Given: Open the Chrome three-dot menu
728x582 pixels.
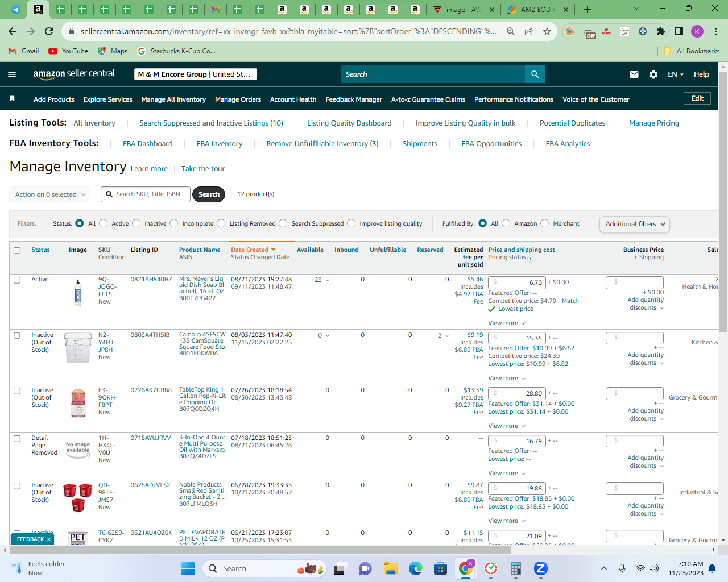Looking at the screenshot, I should pyautogui.click(x=716, y=31).
